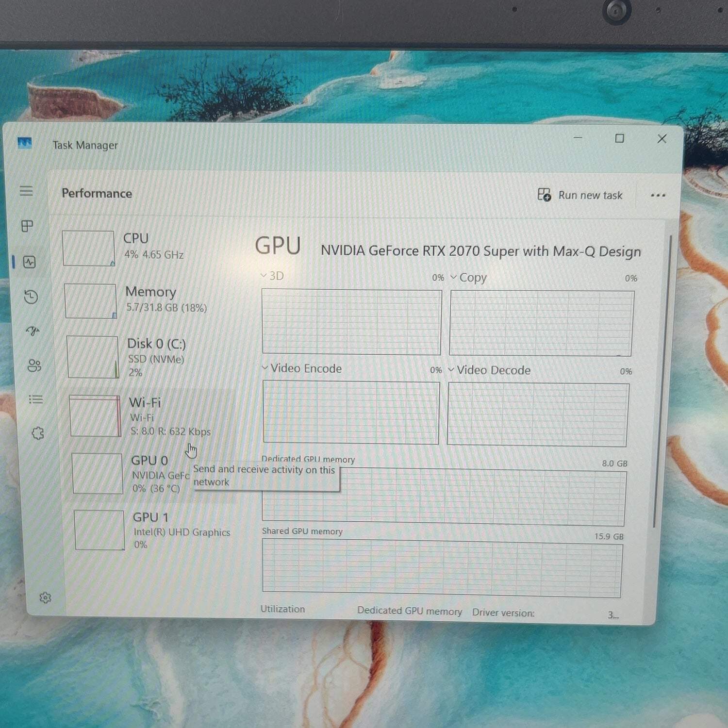Click the Memory mini graph thumbnail
Viewport: 728px width, 728px height.
[91, 301]
